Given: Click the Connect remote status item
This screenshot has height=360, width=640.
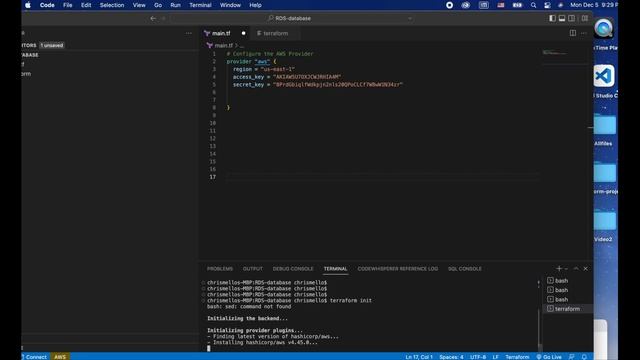Looking at the screenshot, I should click(x=36, y=357).
